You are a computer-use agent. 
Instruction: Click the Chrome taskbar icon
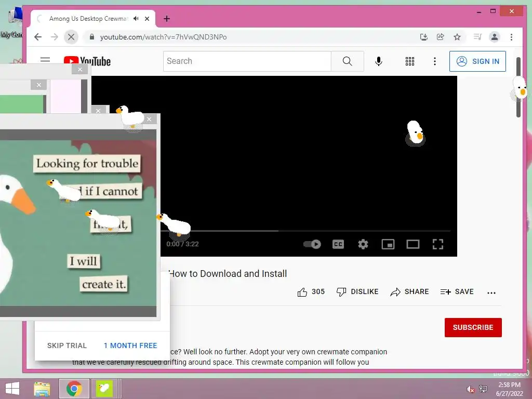[74, 389]
